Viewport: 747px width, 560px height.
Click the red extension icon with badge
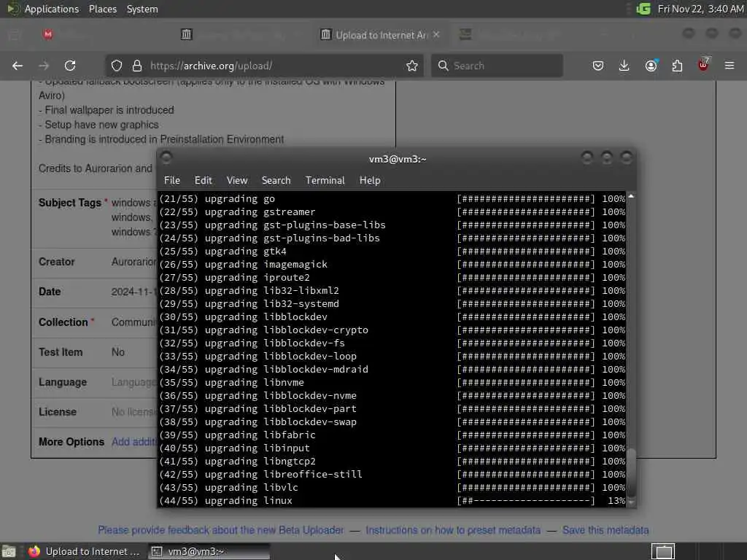(703, 65)
